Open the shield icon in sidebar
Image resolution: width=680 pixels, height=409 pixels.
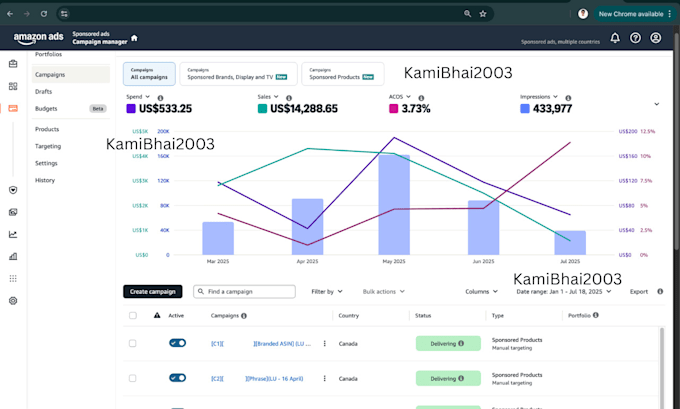pyautogui.click(x=13, y=190)
